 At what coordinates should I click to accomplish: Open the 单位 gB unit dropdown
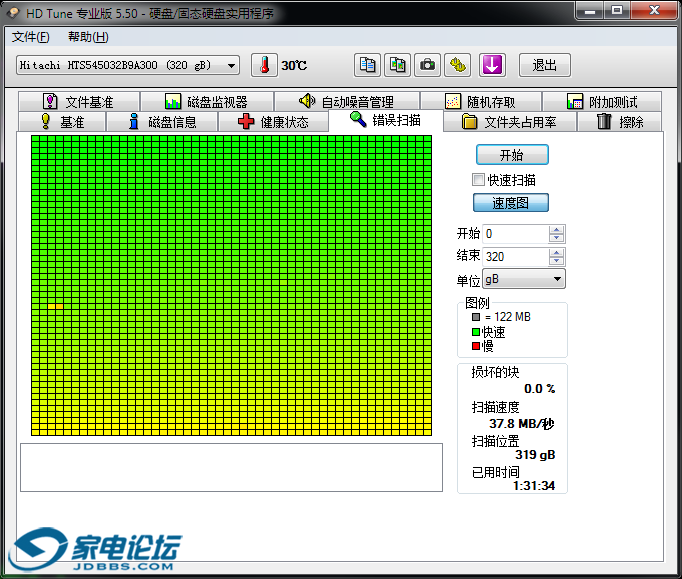(x=524, y=279)
